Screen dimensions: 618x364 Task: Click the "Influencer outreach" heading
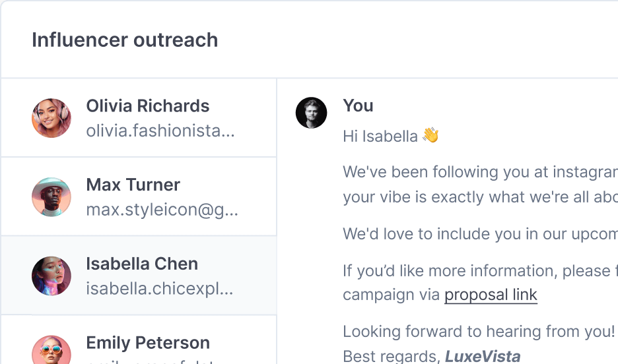click(x=125, y=40)
